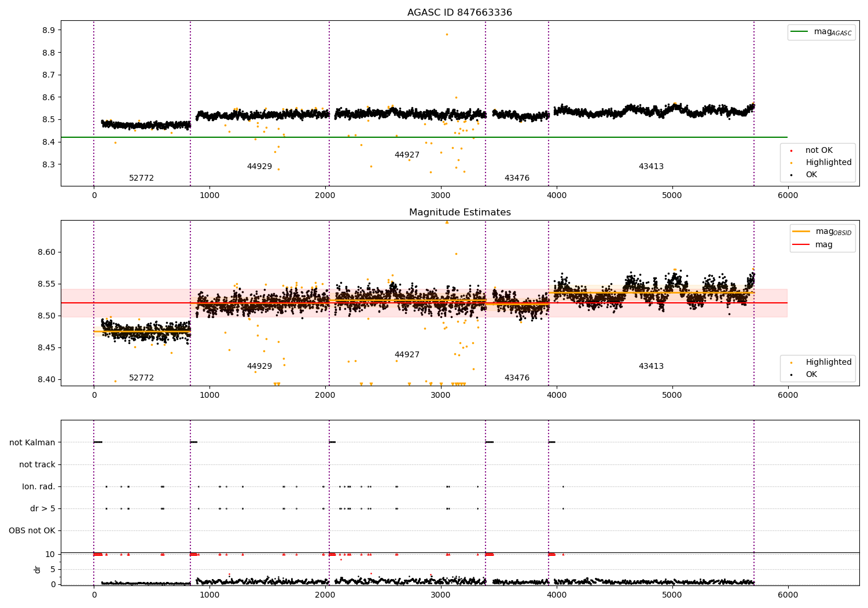Click the 52772 label in the top plot
This screenshot has width=868, height=608.
coord(141,178)
